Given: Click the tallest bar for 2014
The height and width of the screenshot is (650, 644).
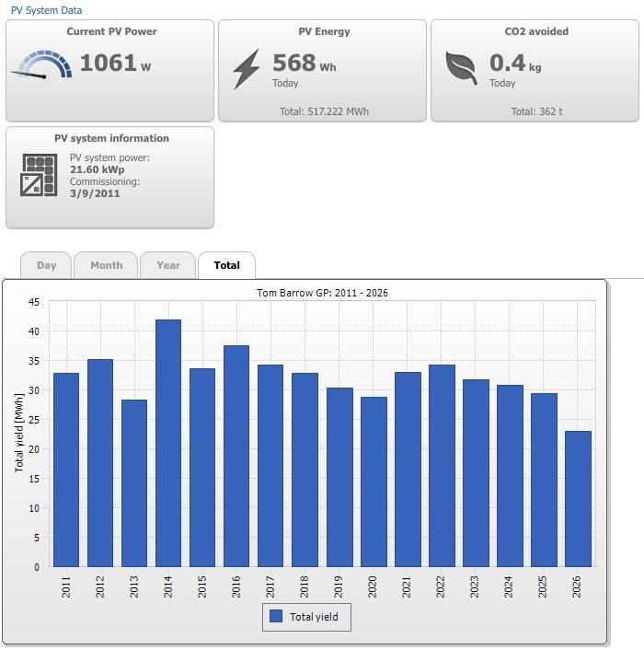Looking at the screenshot, I should click(x=168, y=443).
